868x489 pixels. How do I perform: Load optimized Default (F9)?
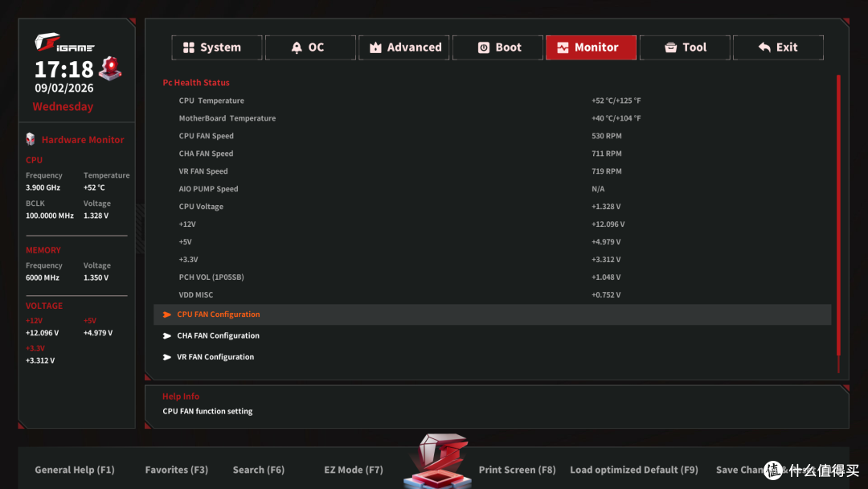pyautogui.click(x=634, y=470)
